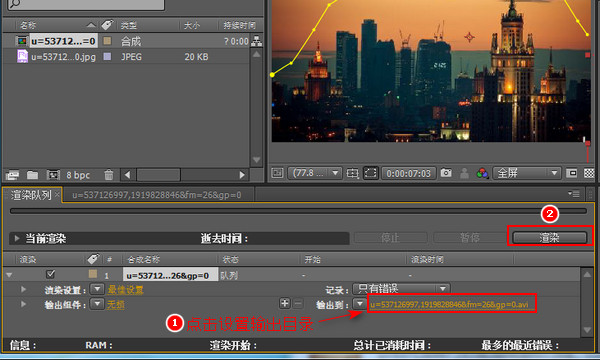The image size is (600, 360).
Task: Click the 渲染 render button
Action: pos(549,238)
